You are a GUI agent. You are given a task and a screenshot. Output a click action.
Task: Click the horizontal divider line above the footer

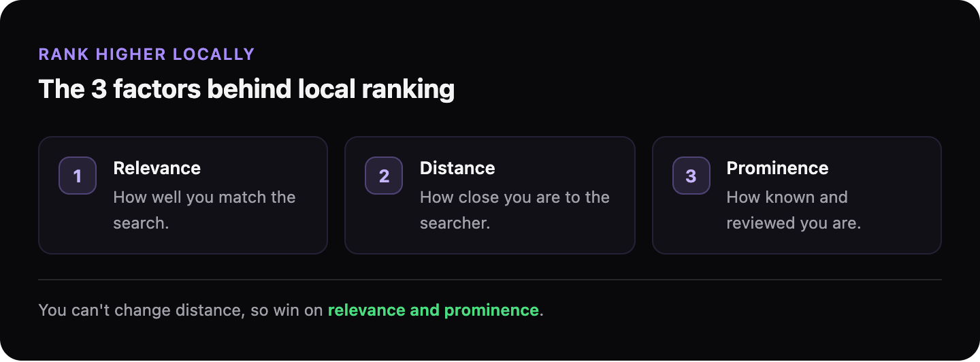click(x=490, y=280)
